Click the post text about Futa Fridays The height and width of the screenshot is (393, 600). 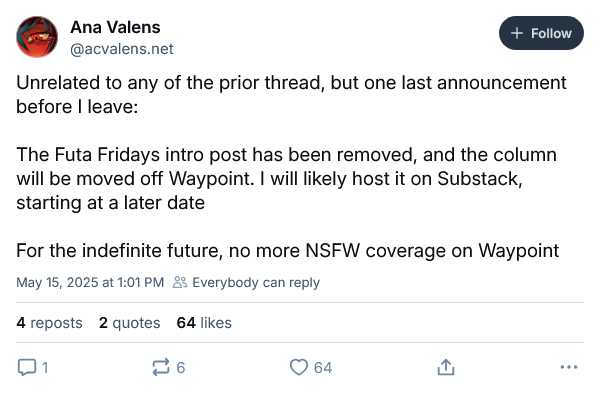(286, 179)
